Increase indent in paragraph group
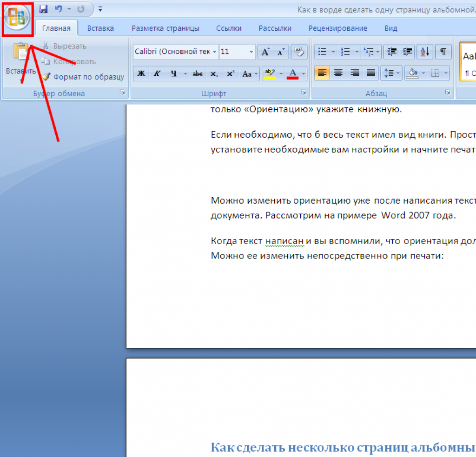The height and width of the screenshot is (457, 476). (407, 52)
